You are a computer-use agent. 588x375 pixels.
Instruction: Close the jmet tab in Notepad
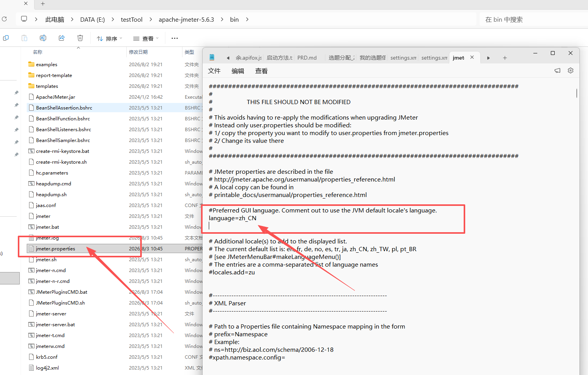(x=472, y=57)
